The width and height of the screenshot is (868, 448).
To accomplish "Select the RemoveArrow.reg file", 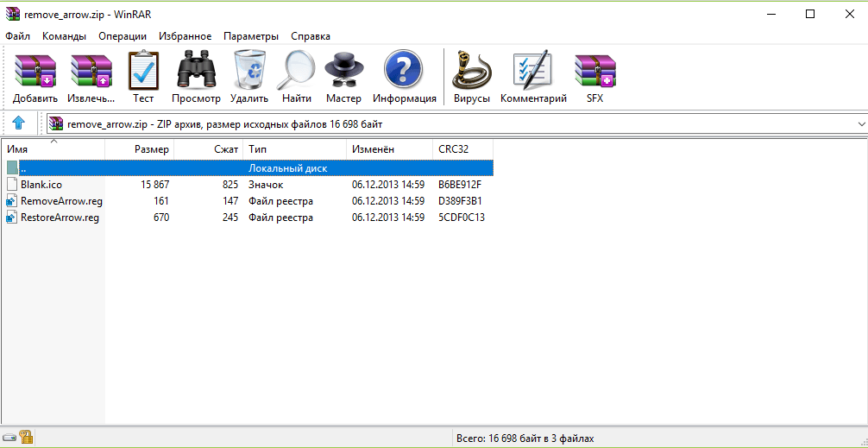I will (x=57, y=201).
